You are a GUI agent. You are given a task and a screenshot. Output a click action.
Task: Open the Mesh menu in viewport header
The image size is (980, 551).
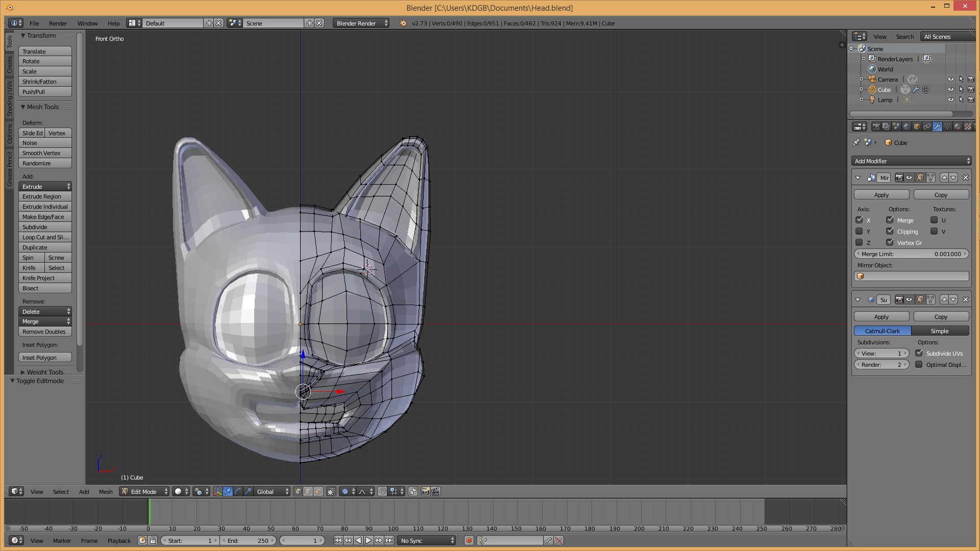106,491
